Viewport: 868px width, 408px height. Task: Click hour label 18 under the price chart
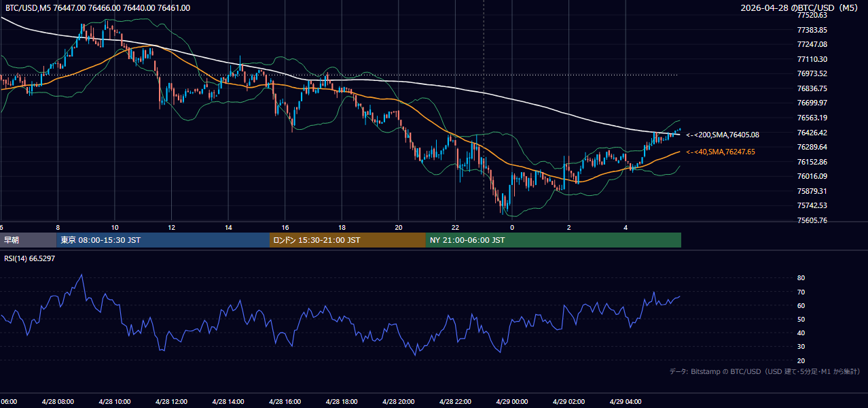click(x=342, y=228)
